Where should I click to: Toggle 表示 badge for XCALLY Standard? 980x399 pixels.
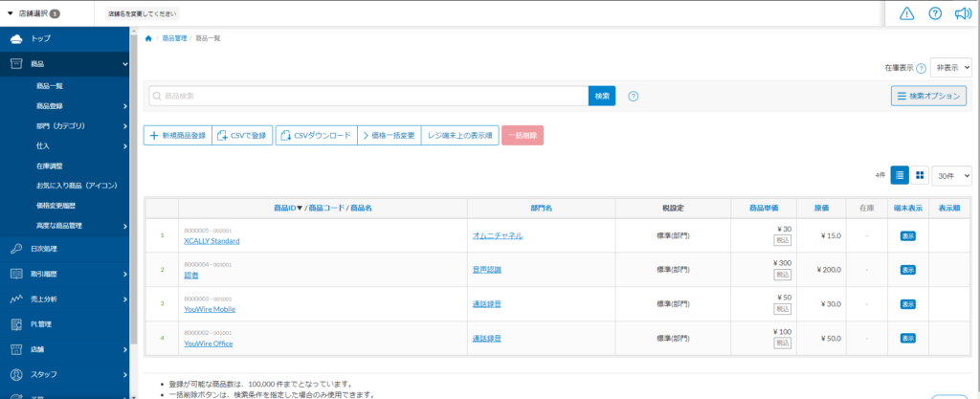[x=907, y=236]
